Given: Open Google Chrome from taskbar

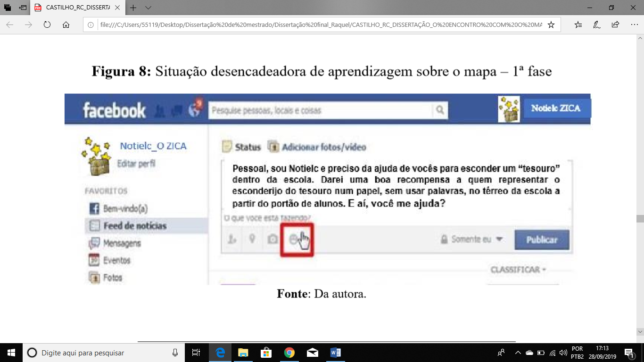Looking at the screenshot, I should (289, 353).
